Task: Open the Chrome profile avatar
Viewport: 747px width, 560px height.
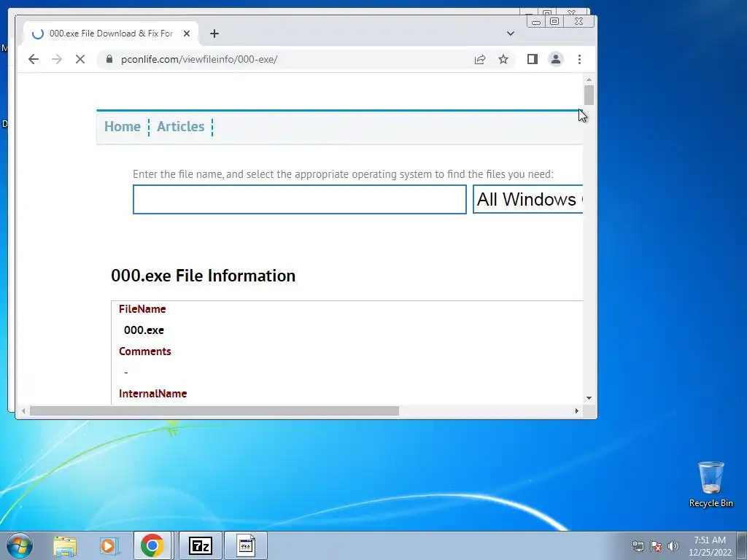Action: [x=555, y=59]
